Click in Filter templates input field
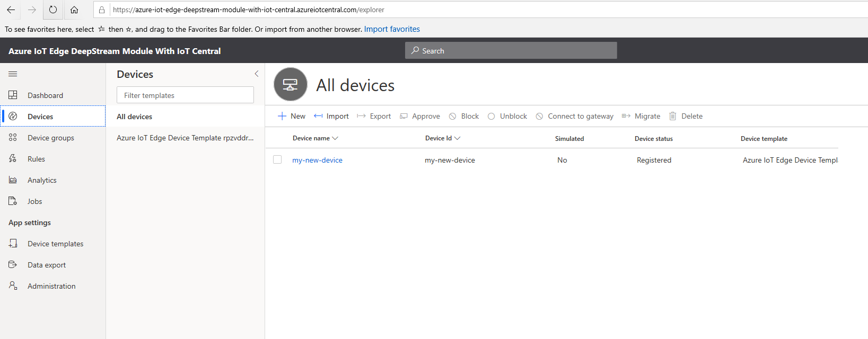 [185, 95]
